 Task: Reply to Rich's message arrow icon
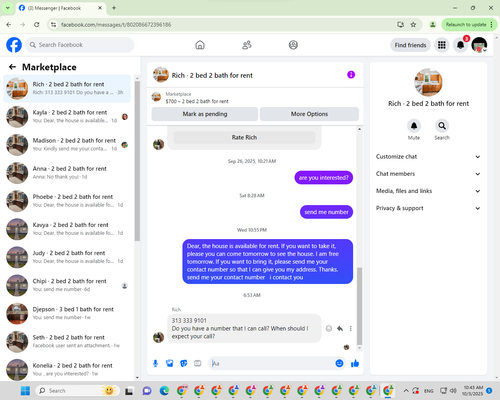(340, 329)
